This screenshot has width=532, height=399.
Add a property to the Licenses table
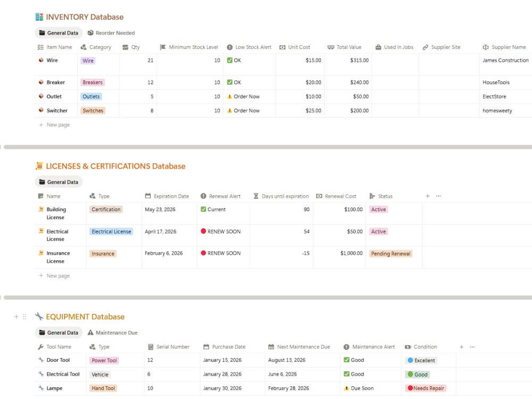pos(428,196)
